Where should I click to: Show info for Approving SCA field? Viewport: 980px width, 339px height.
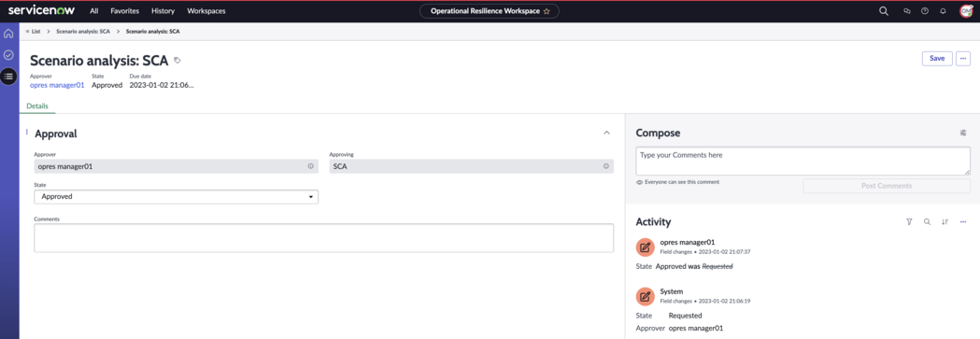coord(605,166)
